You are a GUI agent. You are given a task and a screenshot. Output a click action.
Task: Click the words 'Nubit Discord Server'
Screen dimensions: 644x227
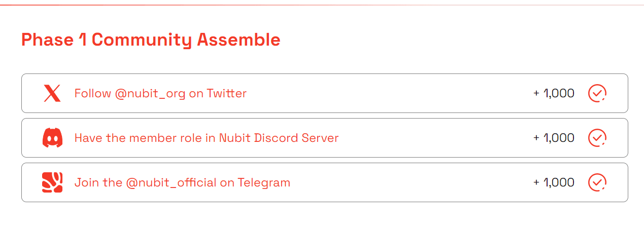279,138
